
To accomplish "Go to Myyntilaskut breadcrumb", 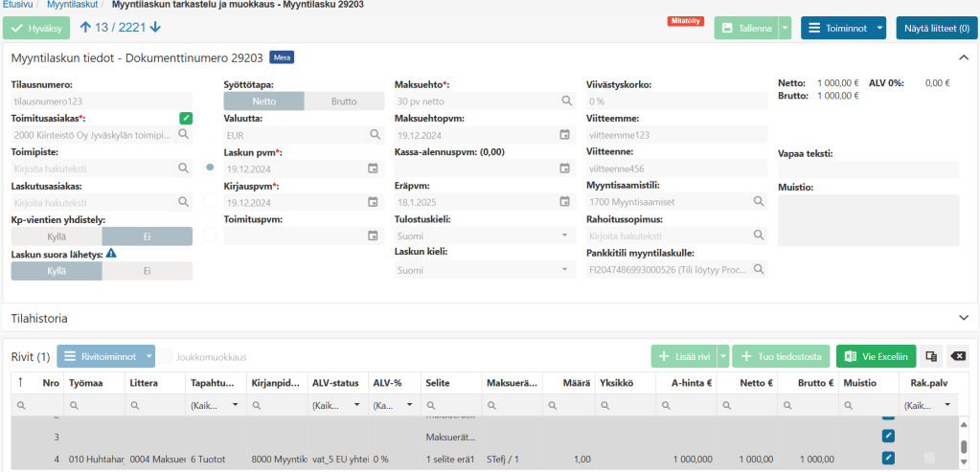I will point(71,5).
